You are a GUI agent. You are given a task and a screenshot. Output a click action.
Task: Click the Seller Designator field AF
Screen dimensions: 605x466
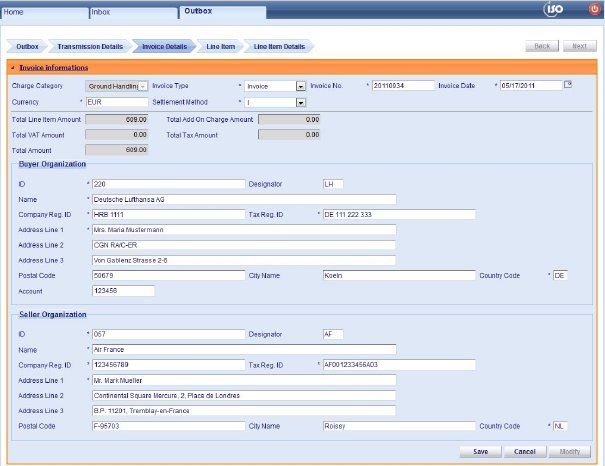point(333,334)
